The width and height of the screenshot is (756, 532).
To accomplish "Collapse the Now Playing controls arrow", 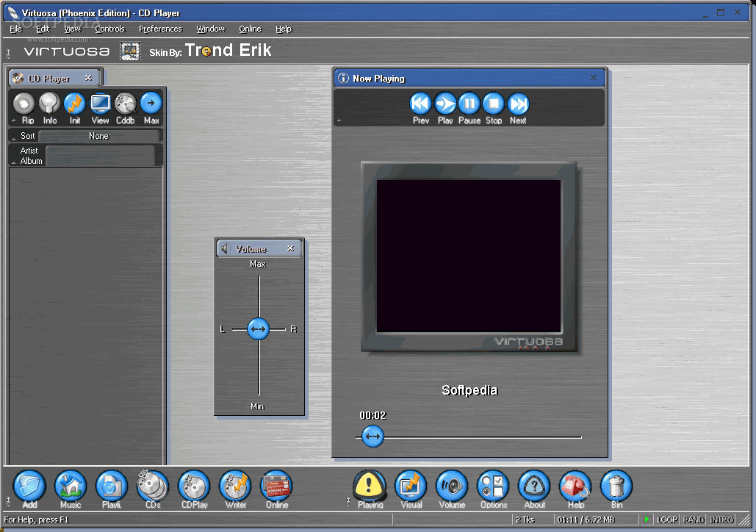I will [x=339, y=121].
